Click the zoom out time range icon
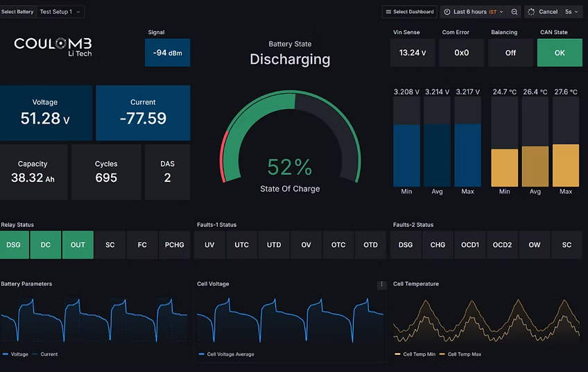 (514, 12)
